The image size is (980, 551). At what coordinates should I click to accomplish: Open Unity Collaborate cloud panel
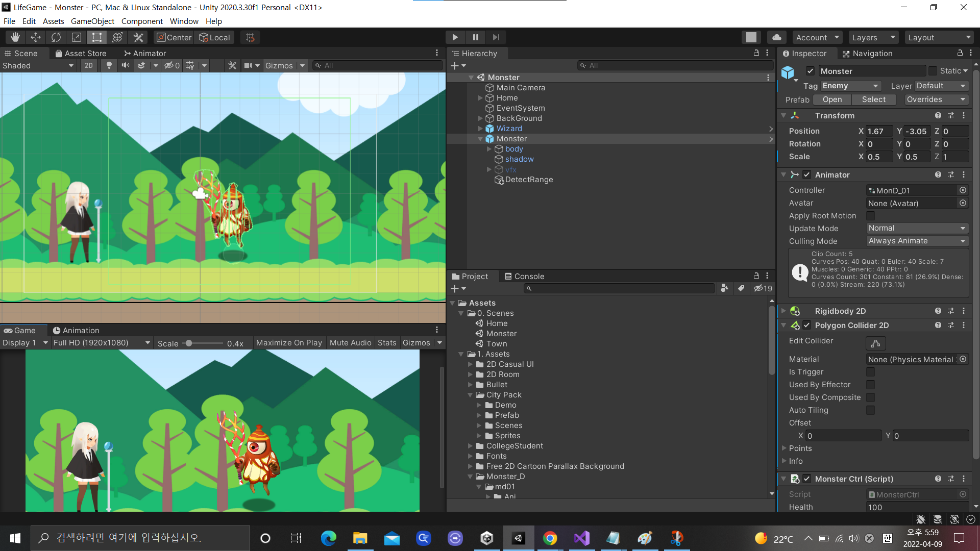point(776,37)
